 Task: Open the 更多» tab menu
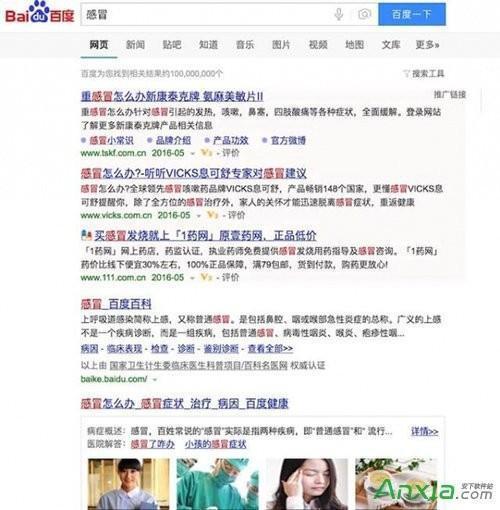tap(427, 45)
